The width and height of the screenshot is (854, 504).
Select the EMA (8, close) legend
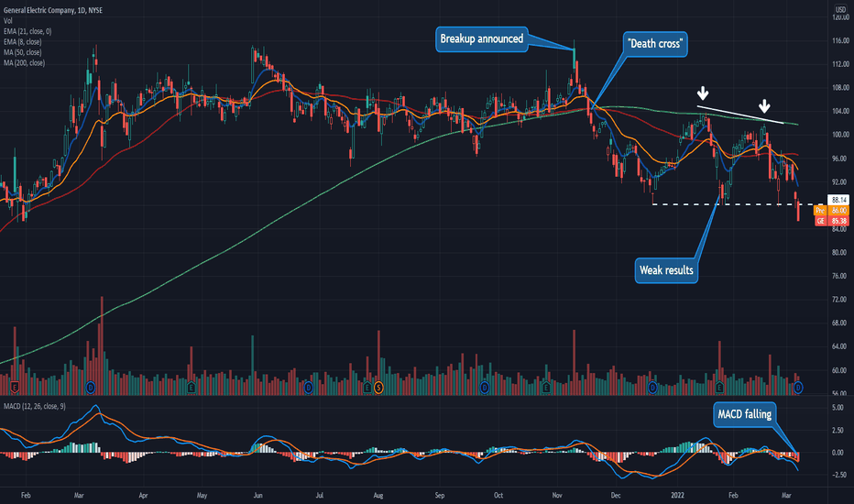[22, 42]
